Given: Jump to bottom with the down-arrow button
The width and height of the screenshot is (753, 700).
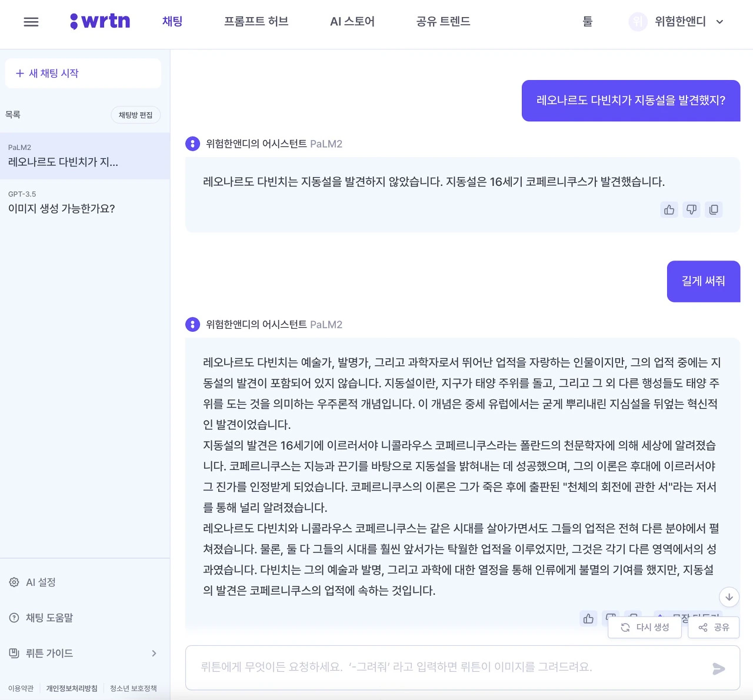Looking at the screenshot, I should pyautogui.click(x=729, y=597).
